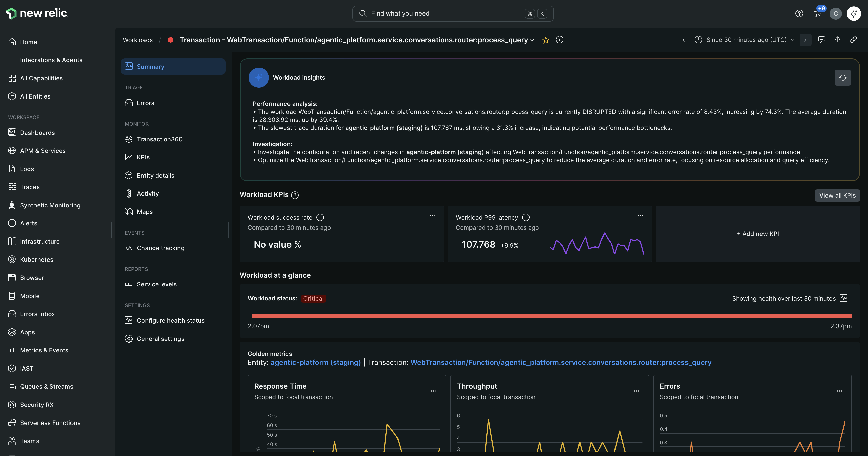Favorite this workload with the star icon
The width and height of the screenshot is (868, 456).
coord(546,40)
